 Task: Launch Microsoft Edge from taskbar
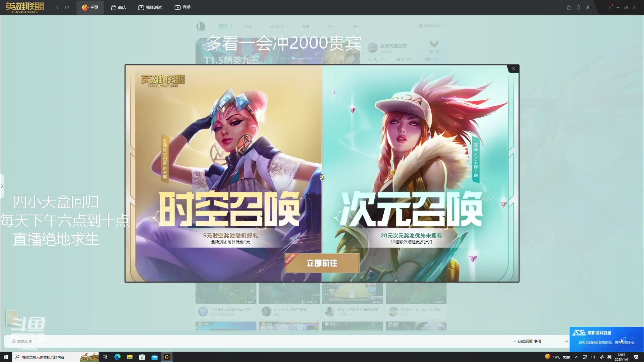117,357
